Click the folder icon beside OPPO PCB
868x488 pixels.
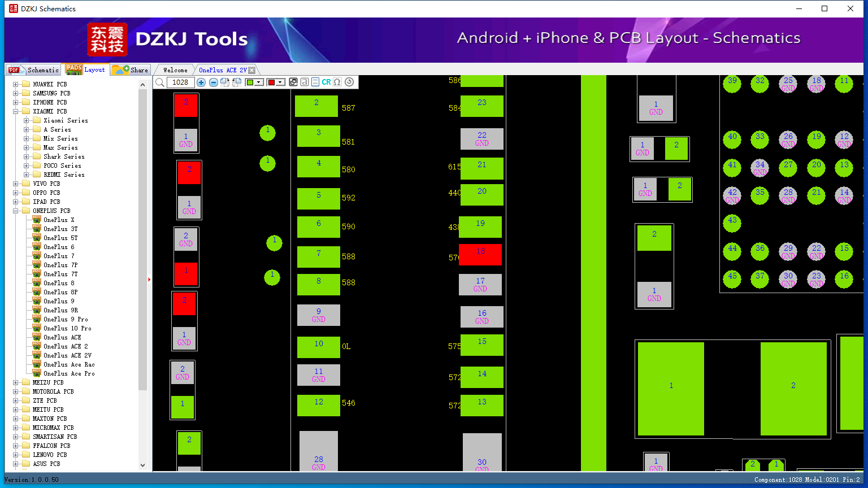pyautogui.click(x=26, y=193)
